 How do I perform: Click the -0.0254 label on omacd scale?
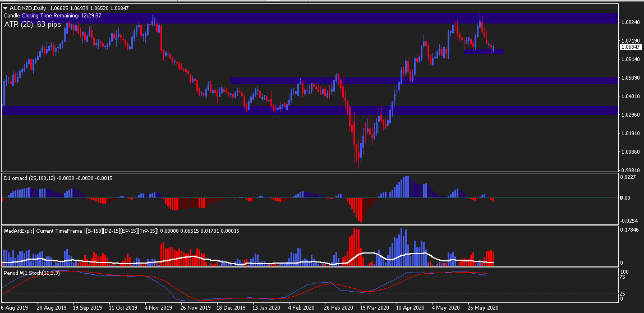(629, 220)
